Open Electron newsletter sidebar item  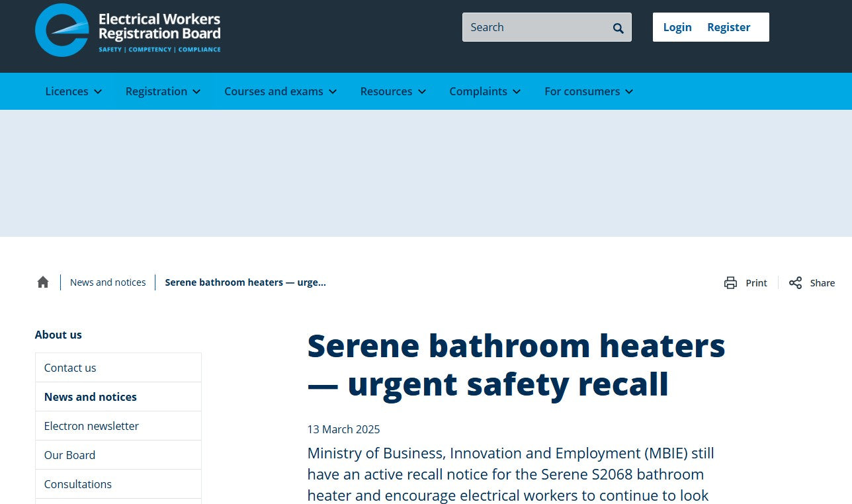pos(118,426)
